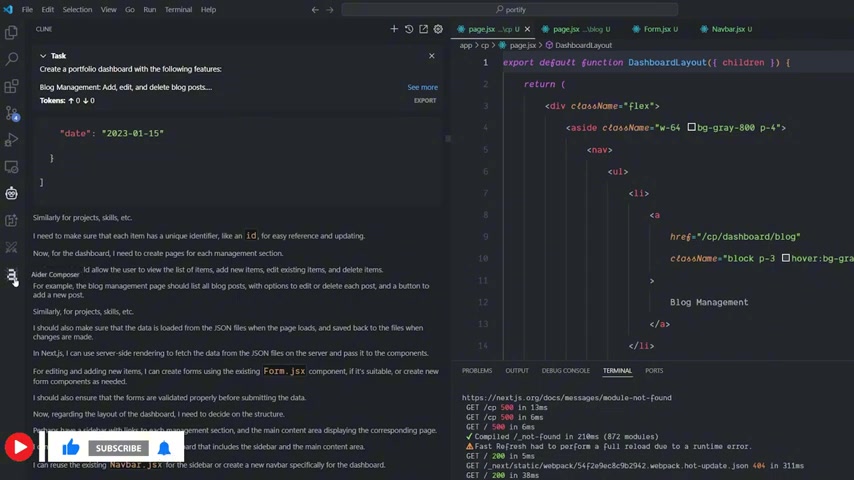Open Cline settings gear
The image size is (854, 480).
(438, 29)
